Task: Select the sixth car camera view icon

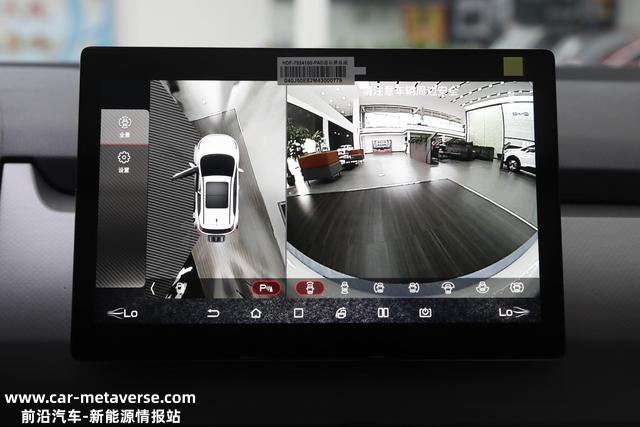Action: (x=482, y=288)
